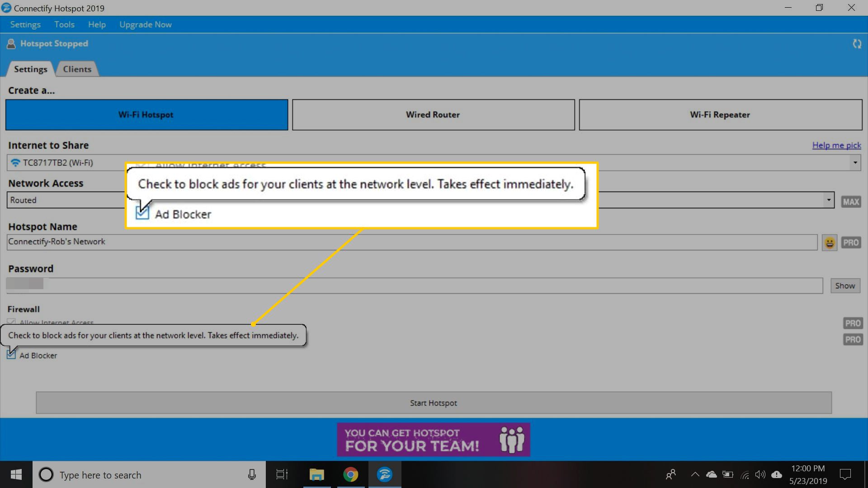Switch to the Clients tab
The width and height of the screenshot is (868, 488).
[x=77, y=69]
